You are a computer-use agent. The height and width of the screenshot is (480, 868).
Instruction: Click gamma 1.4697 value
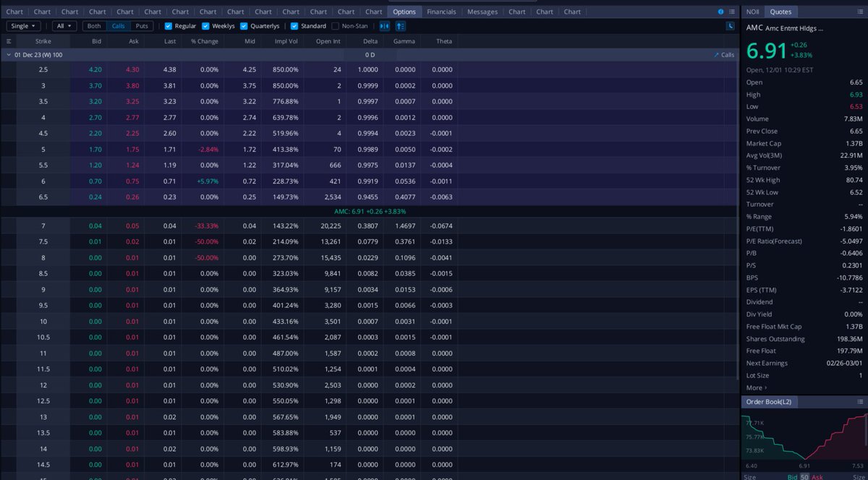[x=404, y=226]
